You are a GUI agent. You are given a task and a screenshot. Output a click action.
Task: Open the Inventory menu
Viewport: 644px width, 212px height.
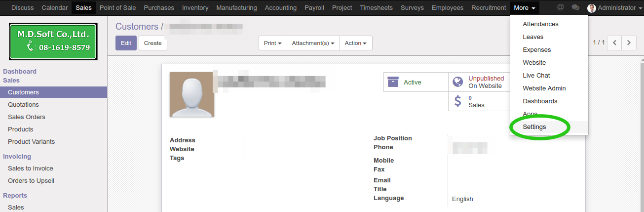coord(195,7)
